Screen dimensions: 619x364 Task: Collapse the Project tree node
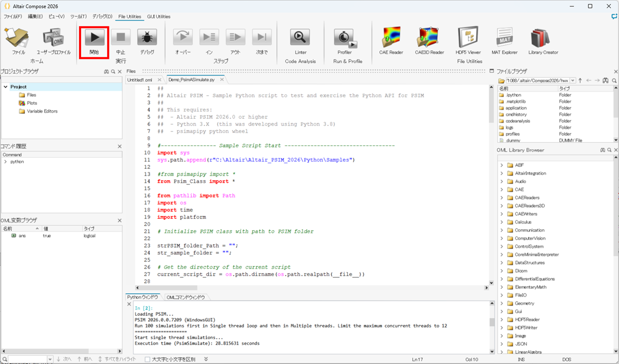click(5, 87)
